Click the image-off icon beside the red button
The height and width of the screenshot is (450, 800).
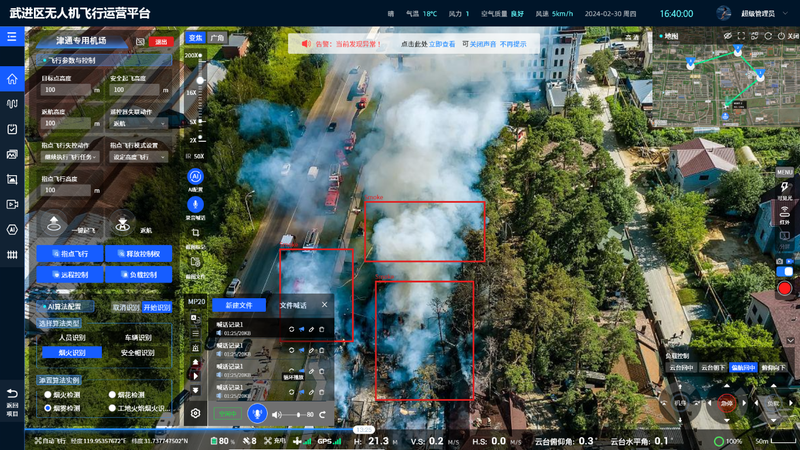(140, 41)
